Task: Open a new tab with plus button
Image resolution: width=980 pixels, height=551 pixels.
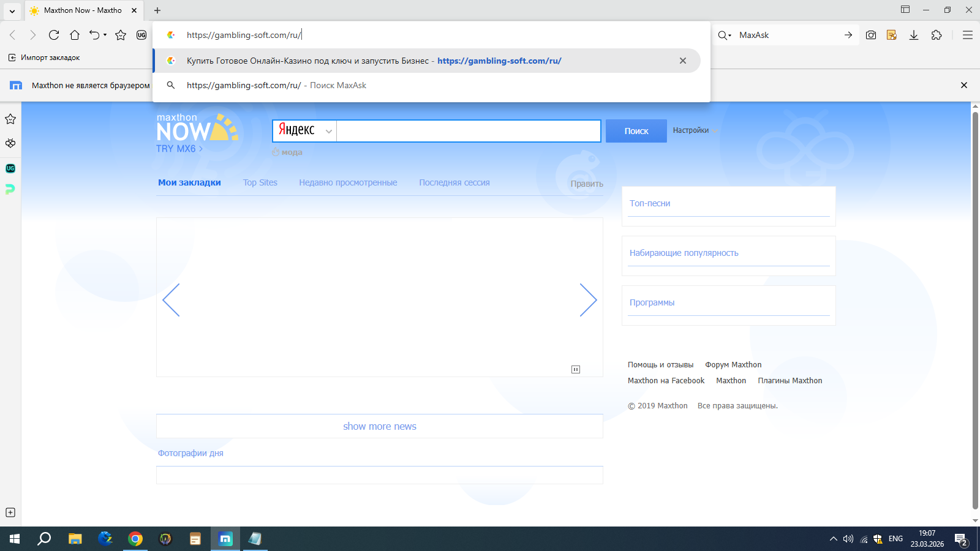Action: [x=157, y=10]
